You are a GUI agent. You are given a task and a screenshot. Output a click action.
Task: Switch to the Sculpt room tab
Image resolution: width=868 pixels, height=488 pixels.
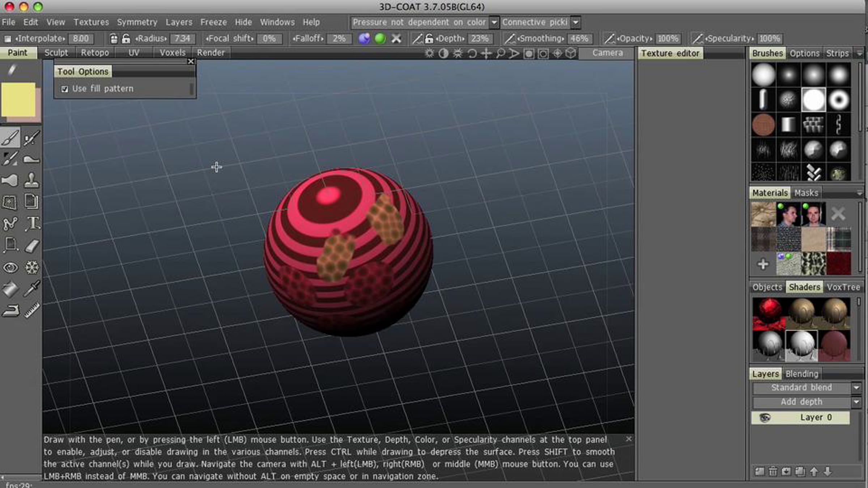coord(56,53)
